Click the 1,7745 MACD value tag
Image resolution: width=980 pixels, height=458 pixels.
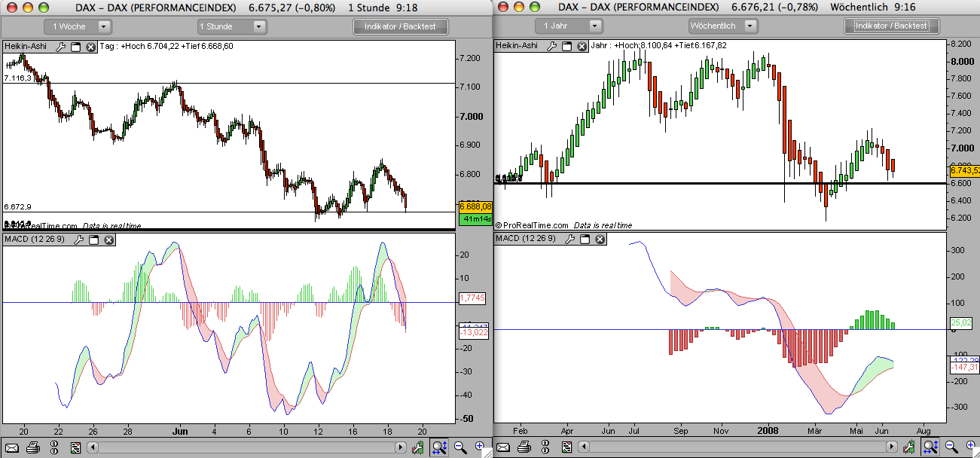click(x=472, y=298)
